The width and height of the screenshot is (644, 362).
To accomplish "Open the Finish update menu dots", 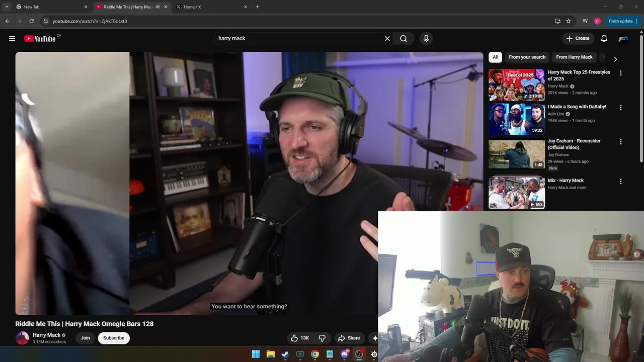I will [636, 21].
